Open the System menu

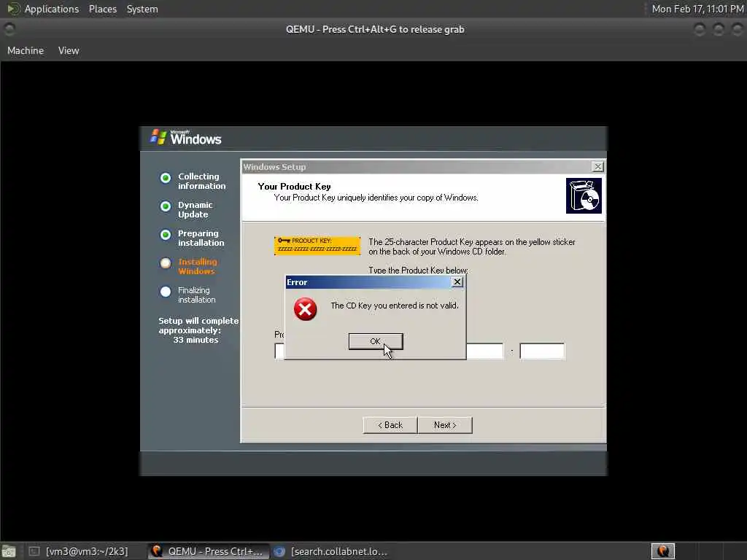coord(142,9)
